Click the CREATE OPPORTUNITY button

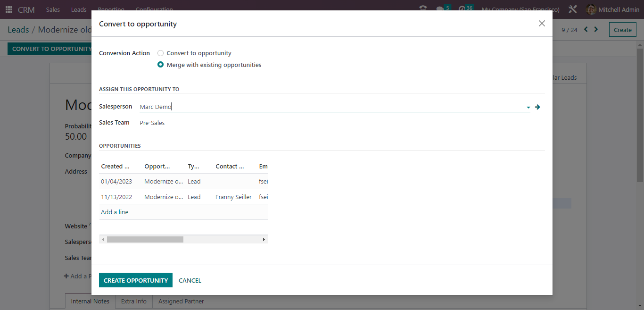[x=135, y=280]
